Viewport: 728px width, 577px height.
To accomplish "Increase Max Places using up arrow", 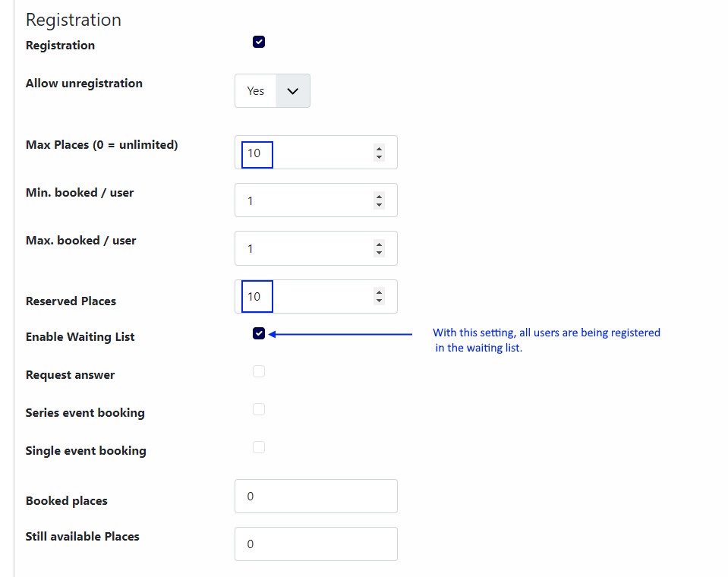I will [x=380, y=149].
